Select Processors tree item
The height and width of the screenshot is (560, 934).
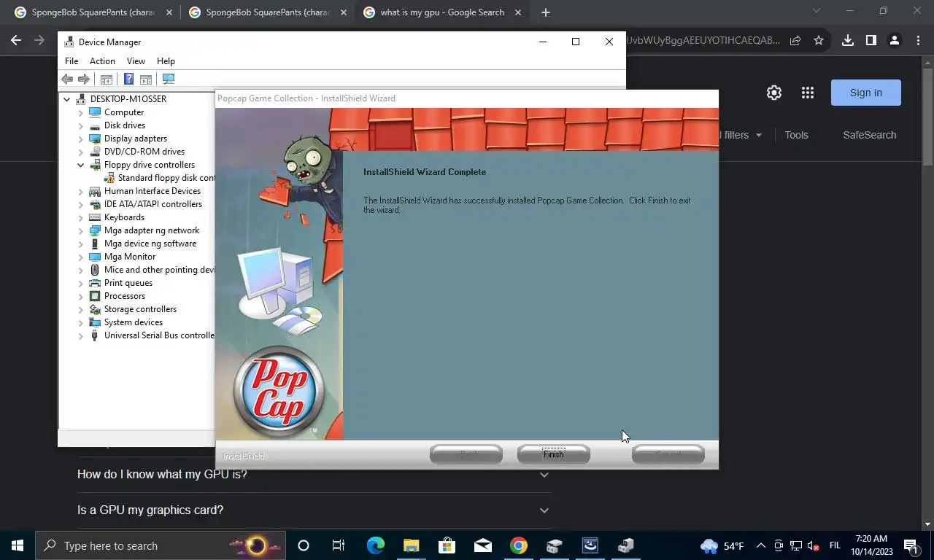(x=124, y=296)
